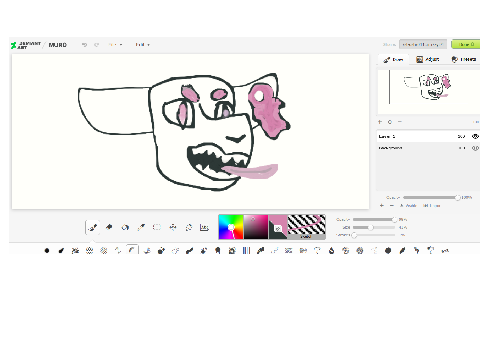The image size is (480, 360).
Task: Click the Undo arrow in the top bar
Action: click(84, 45)
